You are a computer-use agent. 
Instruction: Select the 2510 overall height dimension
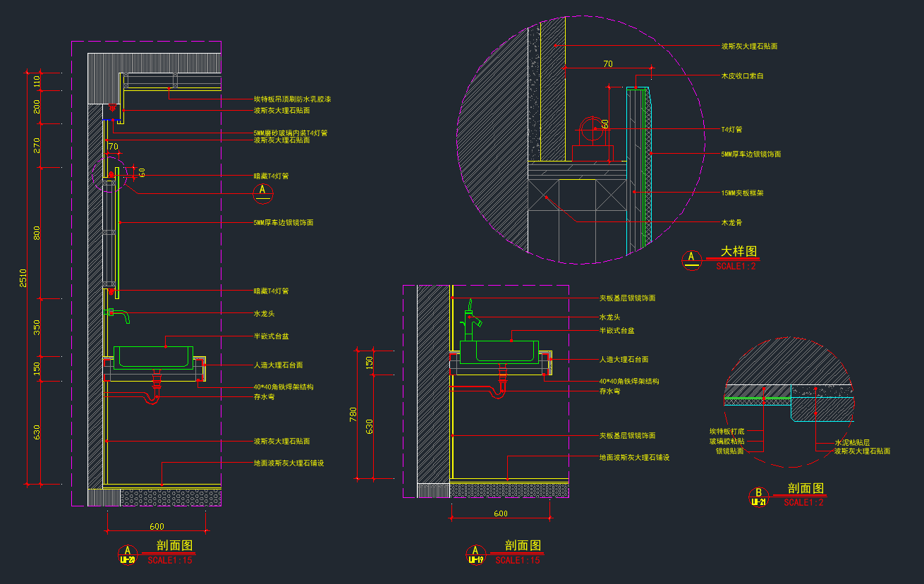click(23, 279)
